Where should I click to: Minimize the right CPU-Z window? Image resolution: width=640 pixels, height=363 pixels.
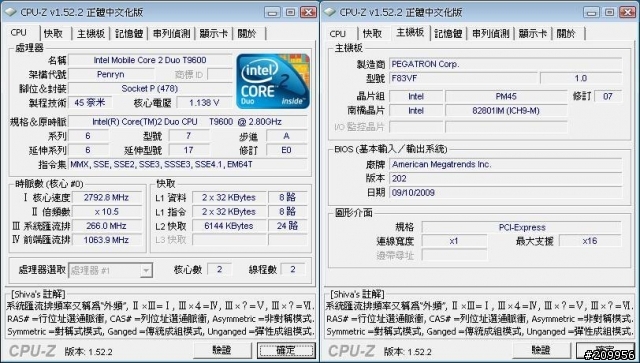pos(591,12)
